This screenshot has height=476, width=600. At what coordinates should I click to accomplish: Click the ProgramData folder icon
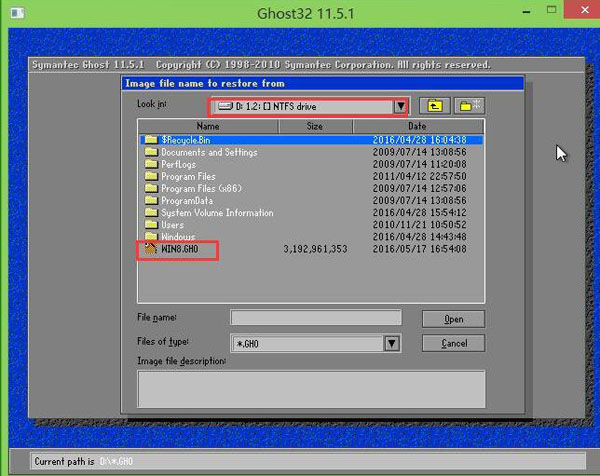[151, 201]
